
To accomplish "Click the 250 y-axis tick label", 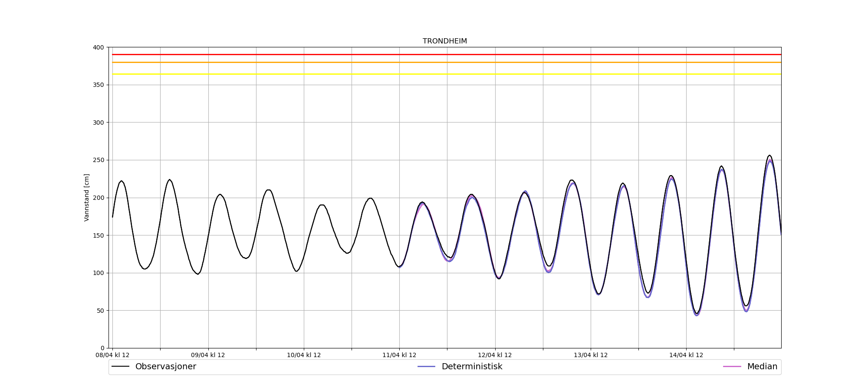I will (99, 160).
